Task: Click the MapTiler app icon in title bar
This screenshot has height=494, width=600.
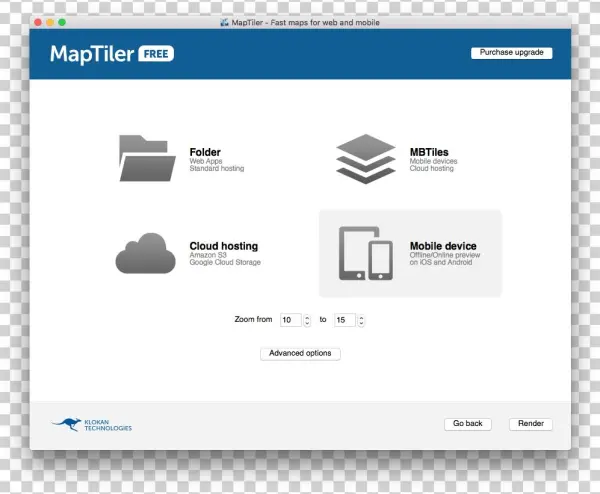Action: (x=224, y=23)
